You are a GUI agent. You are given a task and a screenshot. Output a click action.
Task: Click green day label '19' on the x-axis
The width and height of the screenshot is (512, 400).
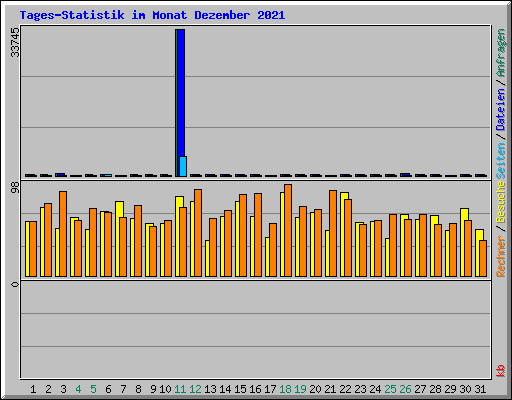(300, 389)
